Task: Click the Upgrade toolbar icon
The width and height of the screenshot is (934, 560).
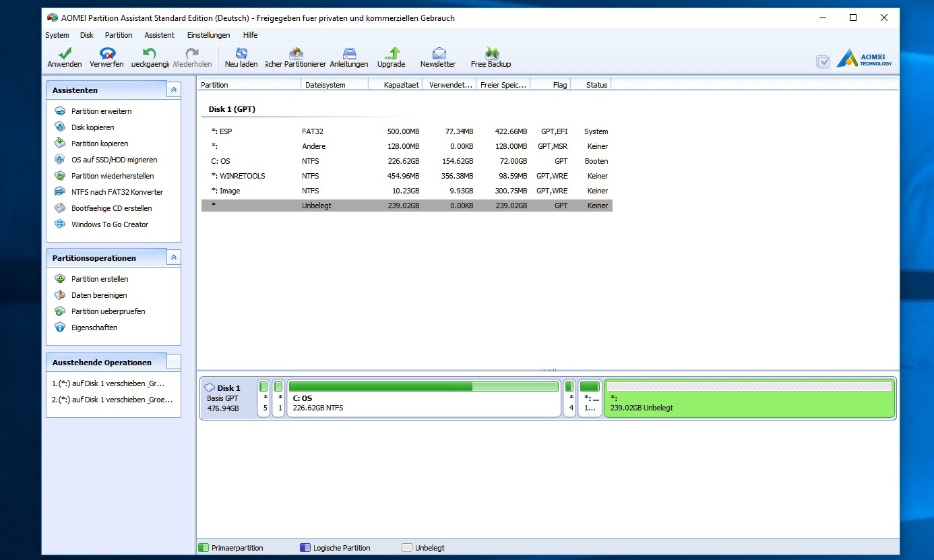Action: (391, 57)
